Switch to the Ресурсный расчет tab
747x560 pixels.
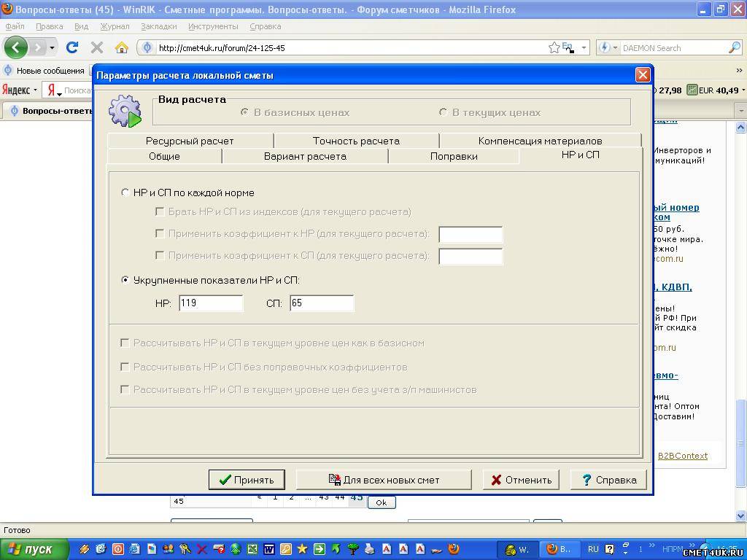click(190, 141)
